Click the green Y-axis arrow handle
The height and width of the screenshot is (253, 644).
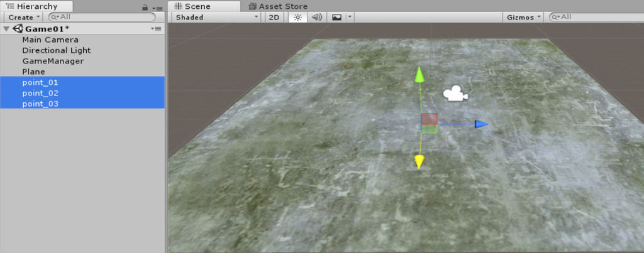point(419,75)
